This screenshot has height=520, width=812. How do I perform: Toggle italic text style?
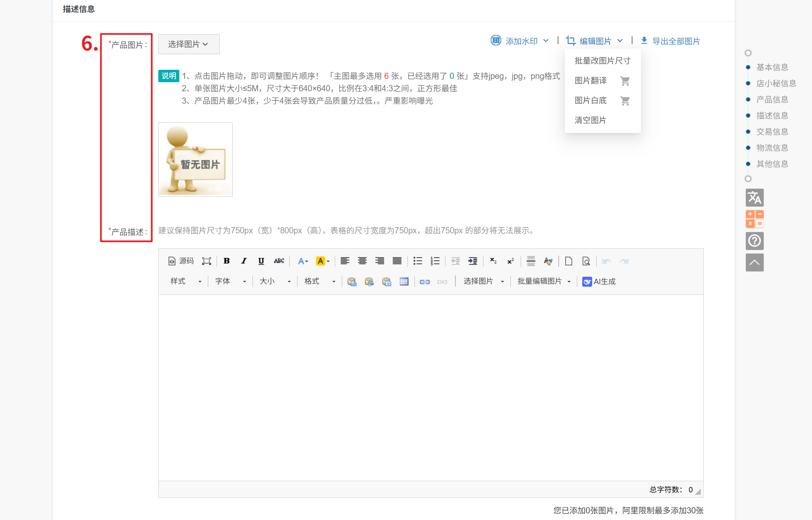click(x=244, y=261)
